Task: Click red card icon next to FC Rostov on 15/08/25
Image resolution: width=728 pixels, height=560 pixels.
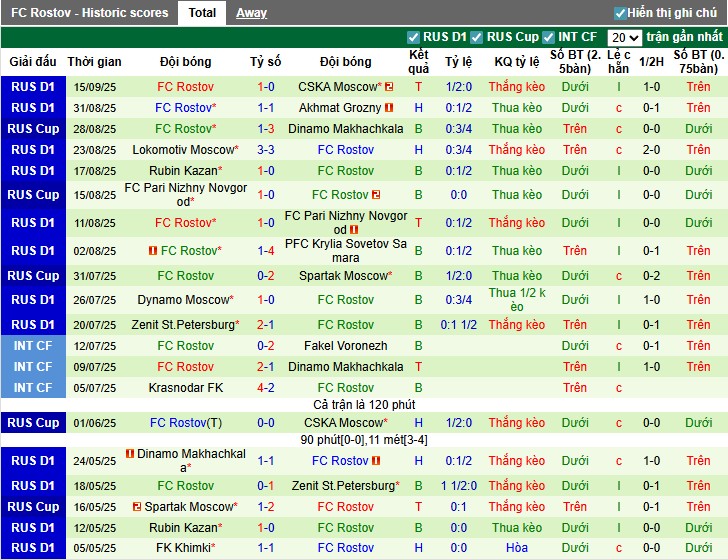Action: pos(376,195)
